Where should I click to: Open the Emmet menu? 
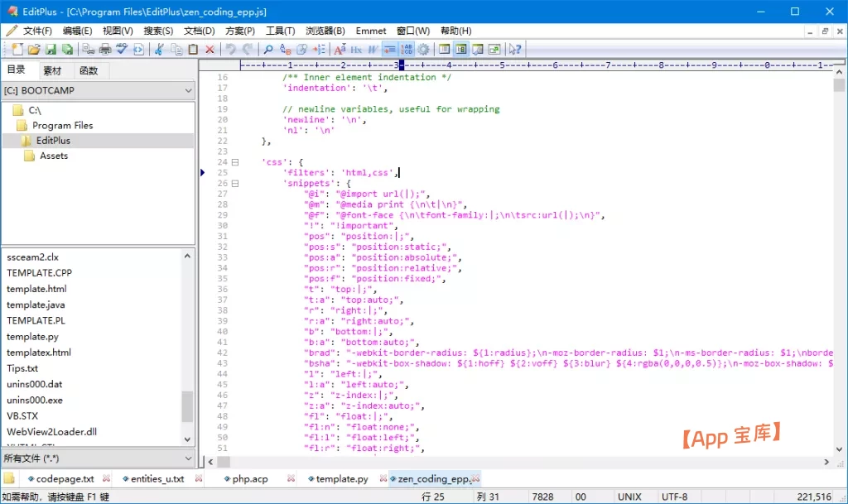(371, 31)
